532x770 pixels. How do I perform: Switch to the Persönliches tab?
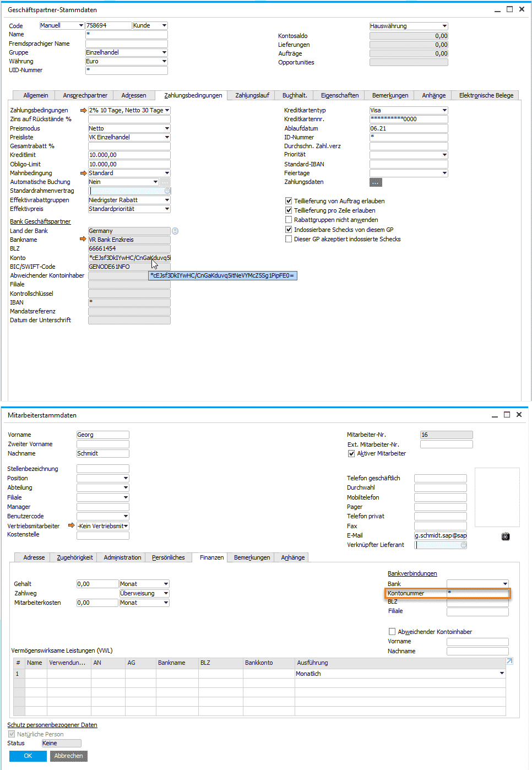(x=169, y=558)
